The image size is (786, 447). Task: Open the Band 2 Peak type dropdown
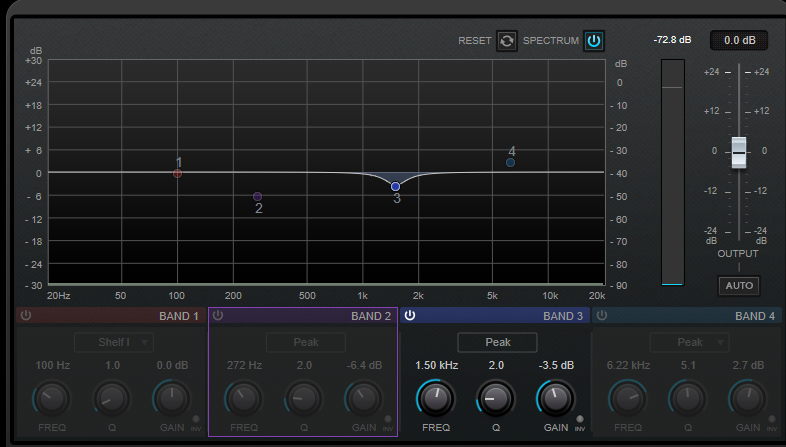[306, 342]
